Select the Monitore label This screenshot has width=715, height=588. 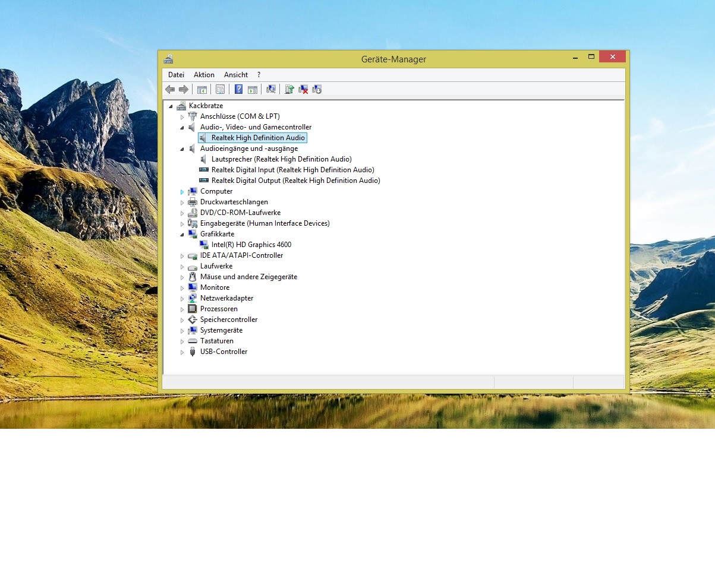[x=215, y=287]
